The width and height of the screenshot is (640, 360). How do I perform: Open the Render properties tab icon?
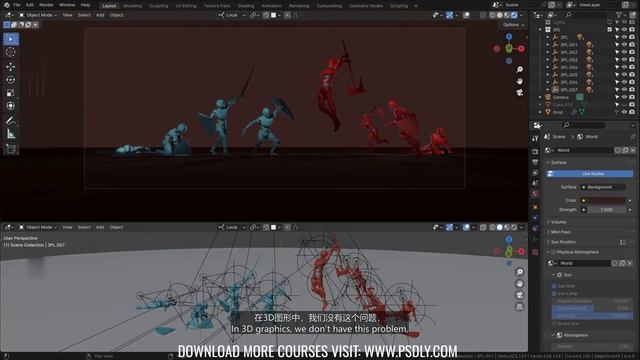(535, 152)
